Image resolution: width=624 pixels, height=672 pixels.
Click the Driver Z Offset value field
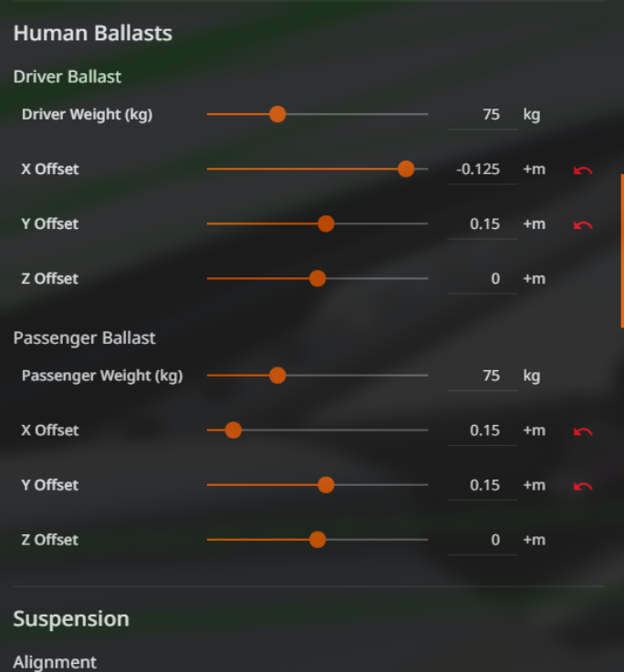coord(483,279)
